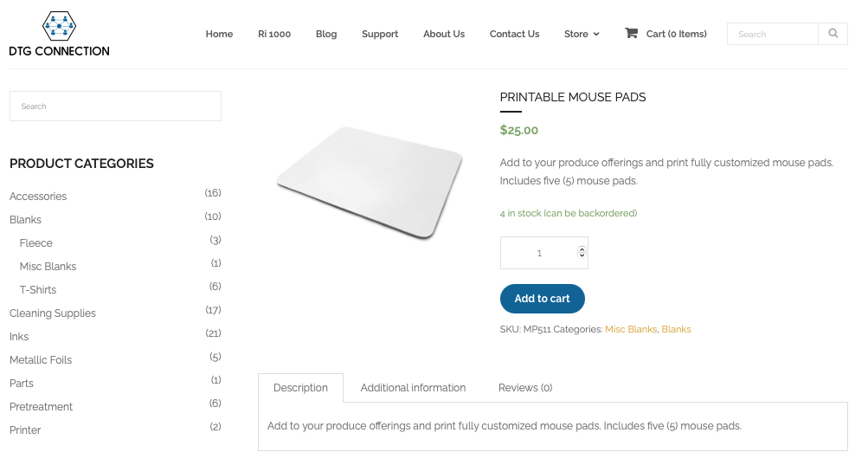
Task: Click the header search magnifier icon
Action: click(833, 34)
